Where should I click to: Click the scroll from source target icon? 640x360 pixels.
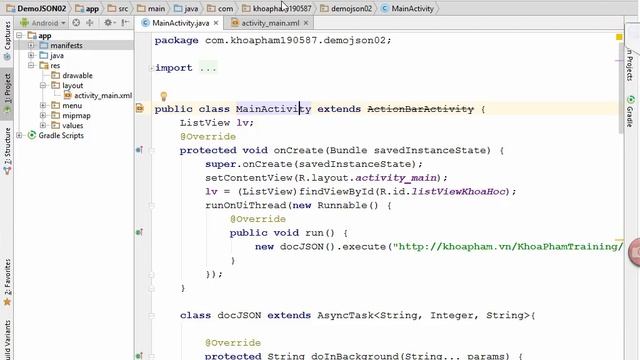pos(76,23)
